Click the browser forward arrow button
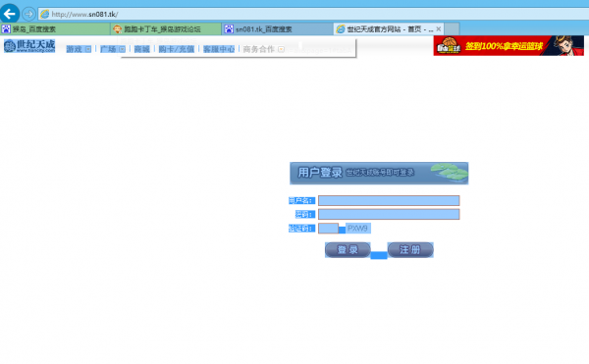 [x=28, y=15]
